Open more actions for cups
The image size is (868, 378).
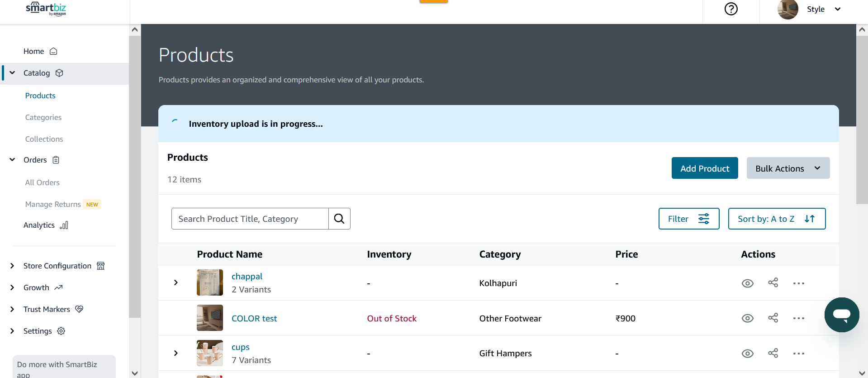(x=799, y=354)
